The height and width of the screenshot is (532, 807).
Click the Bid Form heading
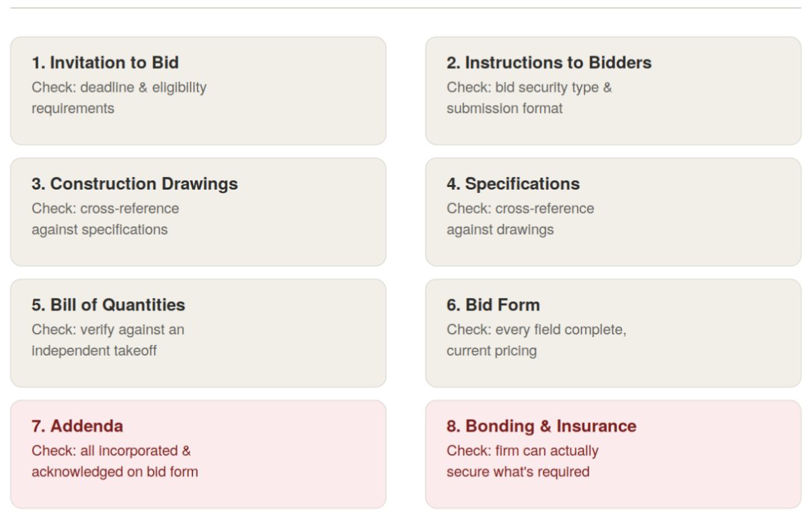click(x=493, y=305)
